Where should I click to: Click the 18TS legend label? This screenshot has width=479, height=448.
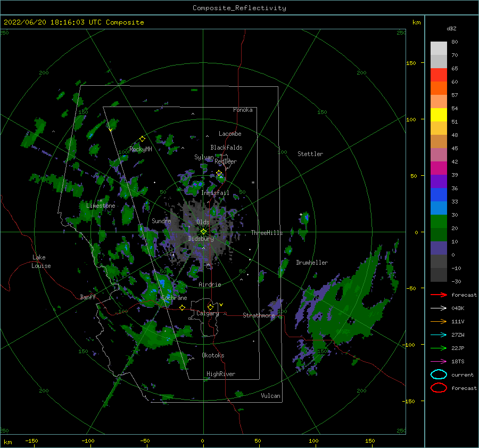click(458, 362)
